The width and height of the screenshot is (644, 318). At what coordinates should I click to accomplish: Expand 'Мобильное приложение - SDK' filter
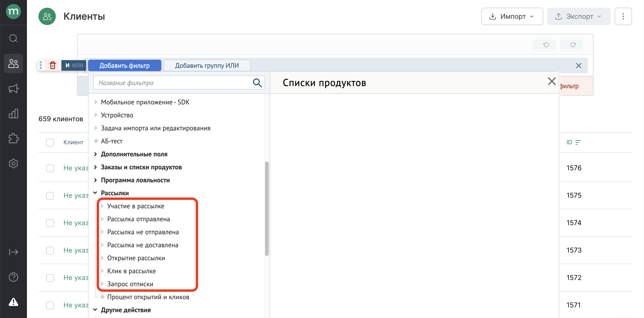tap(96, 102)
